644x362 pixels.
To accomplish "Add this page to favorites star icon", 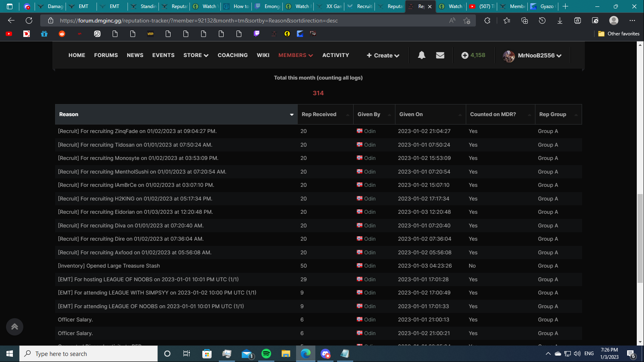I will coord(467,20).
